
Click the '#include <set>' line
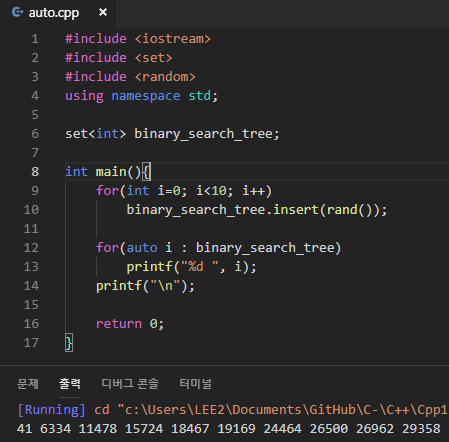pos(119,58)
